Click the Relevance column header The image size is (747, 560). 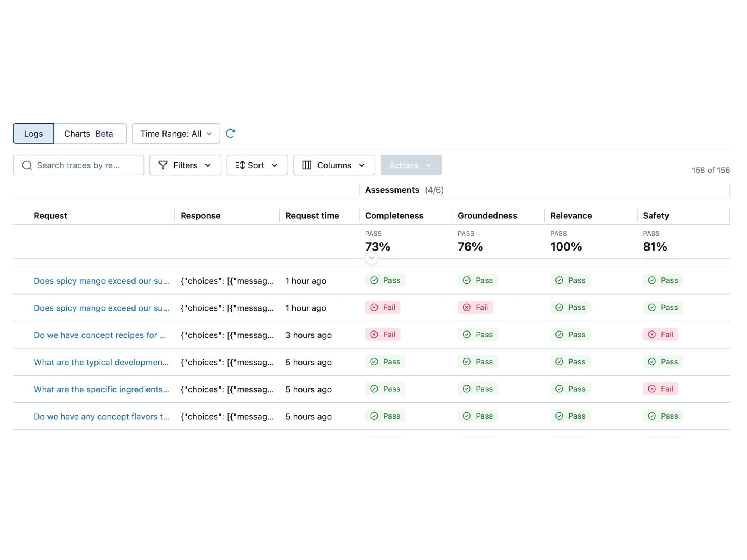tap(571, 215)
